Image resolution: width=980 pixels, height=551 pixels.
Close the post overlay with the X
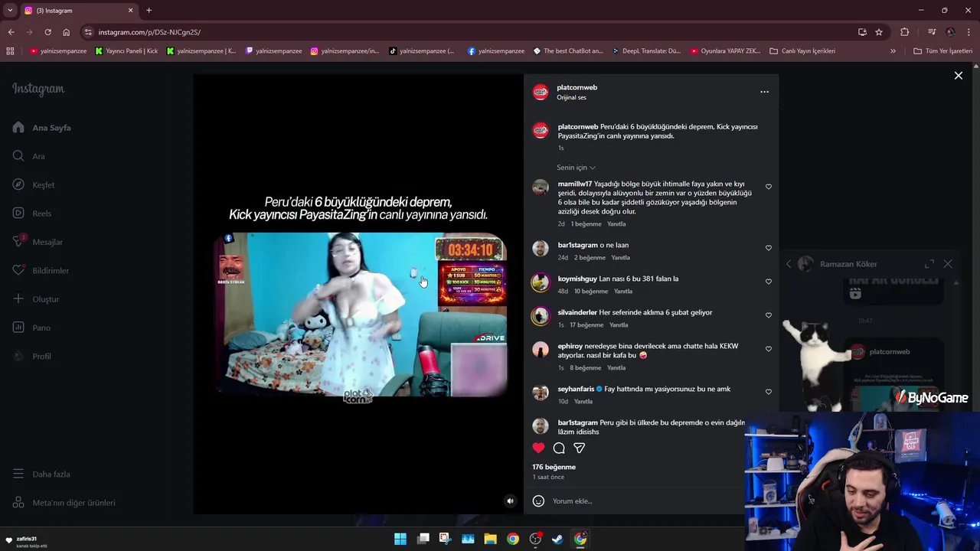[x=958, y=76]
